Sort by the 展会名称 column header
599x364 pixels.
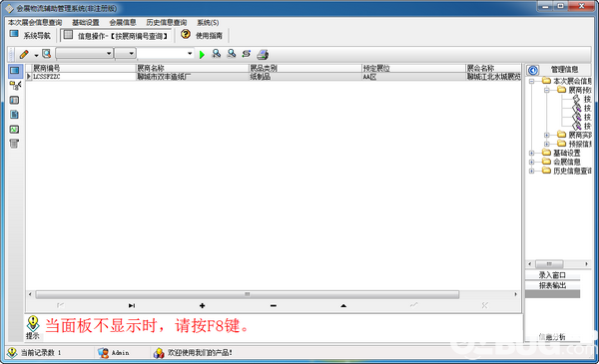tap(493, 68)
